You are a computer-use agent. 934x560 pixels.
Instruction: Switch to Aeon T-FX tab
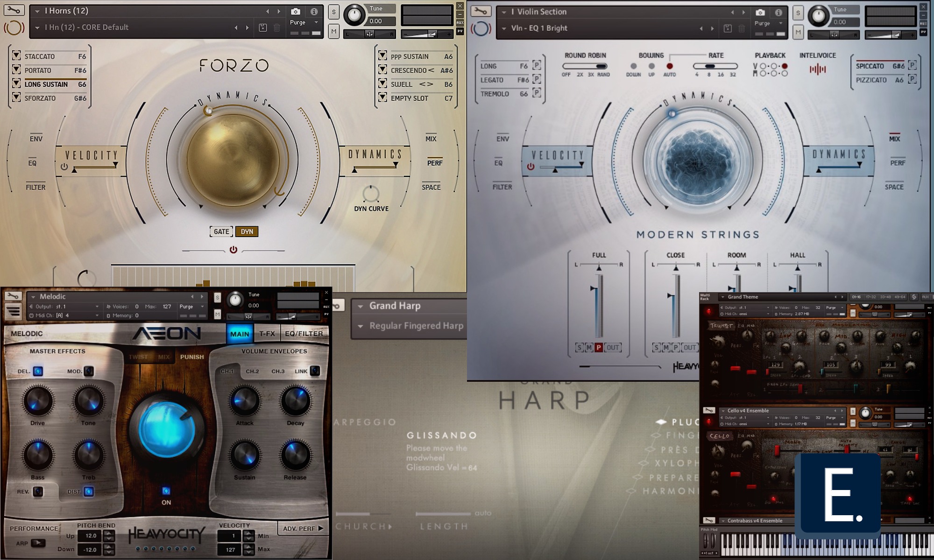pos(267,334)
